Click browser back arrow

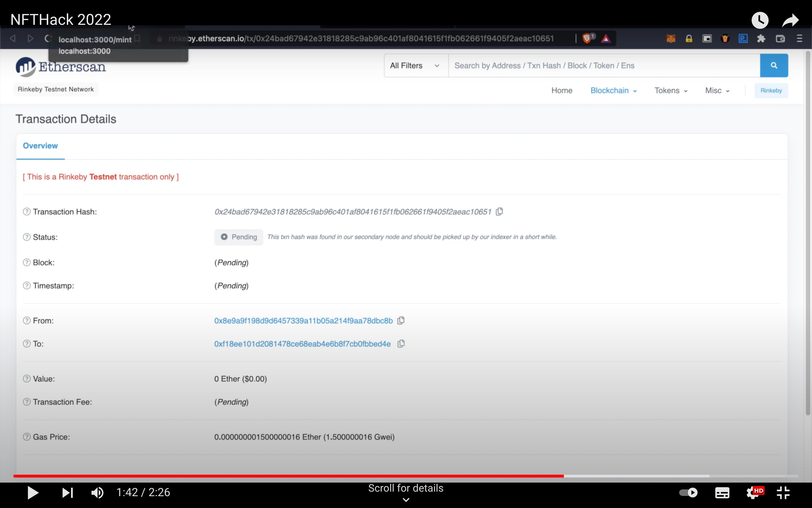(x=13, y=38)
